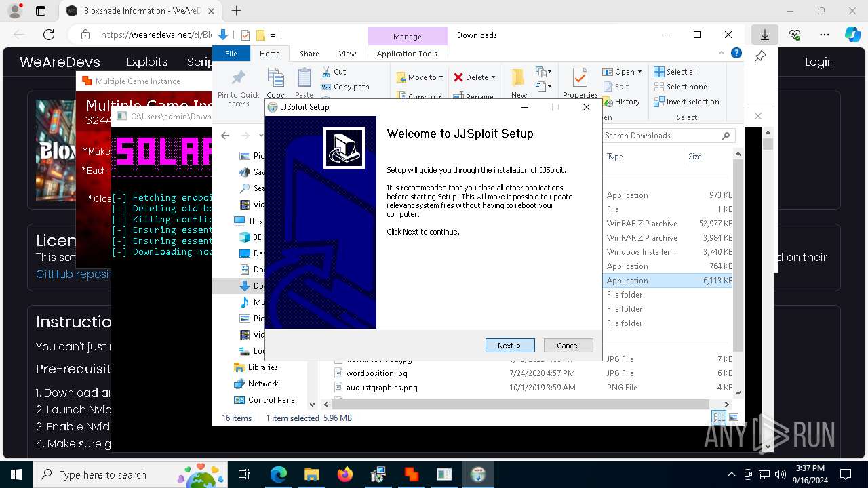
Task: Open the Application Tools tab
Action: point(407,54)
